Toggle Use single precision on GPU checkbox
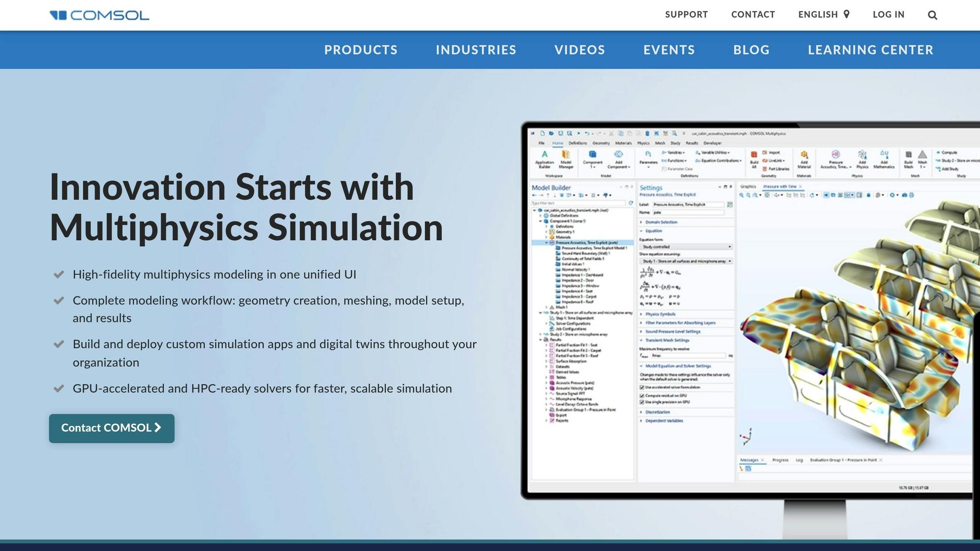Viewport: 980px width, 551px height. [x=642, y=402]
